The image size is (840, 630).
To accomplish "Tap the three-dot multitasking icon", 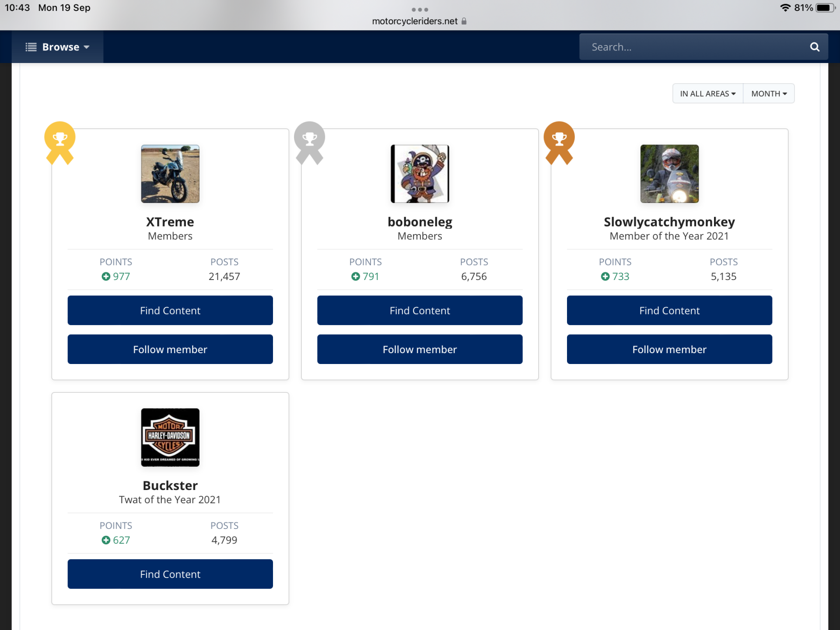I will coord(420,10).
